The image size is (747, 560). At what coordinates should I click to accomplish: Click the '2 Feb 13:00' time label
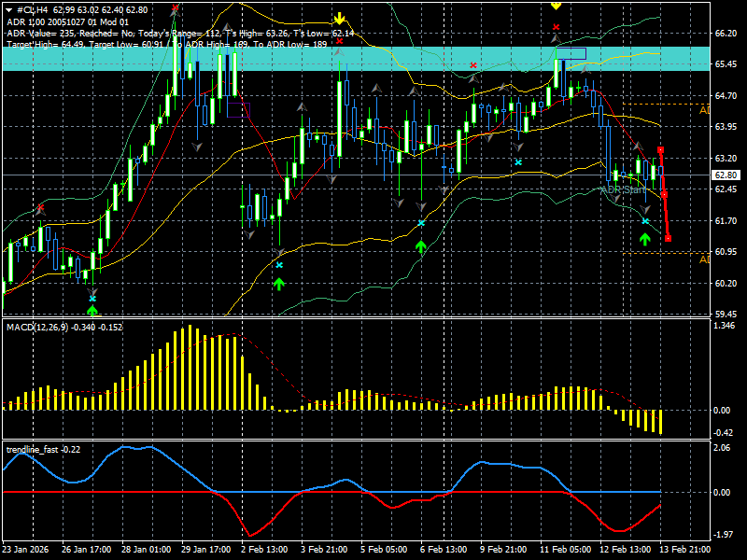point(264,550)
